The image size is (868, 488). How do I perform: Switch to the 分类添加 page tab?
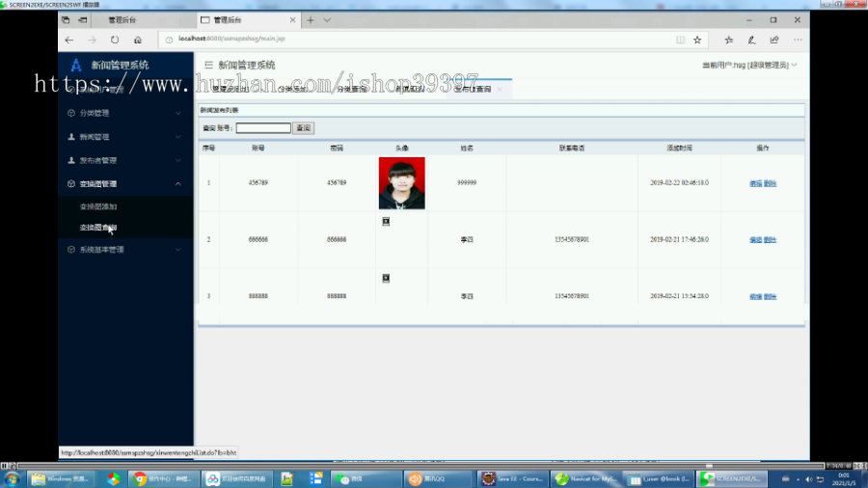point(292,89)
